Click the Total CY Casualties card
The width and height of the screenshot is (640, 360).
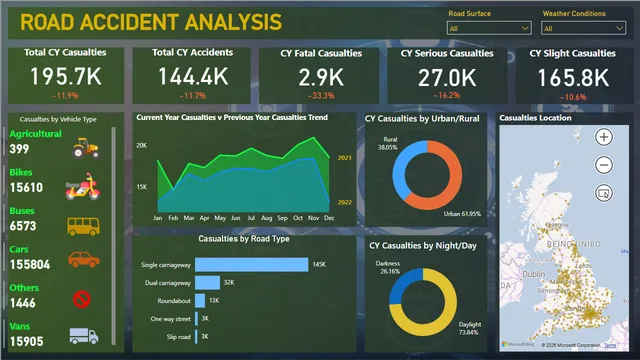66,75
